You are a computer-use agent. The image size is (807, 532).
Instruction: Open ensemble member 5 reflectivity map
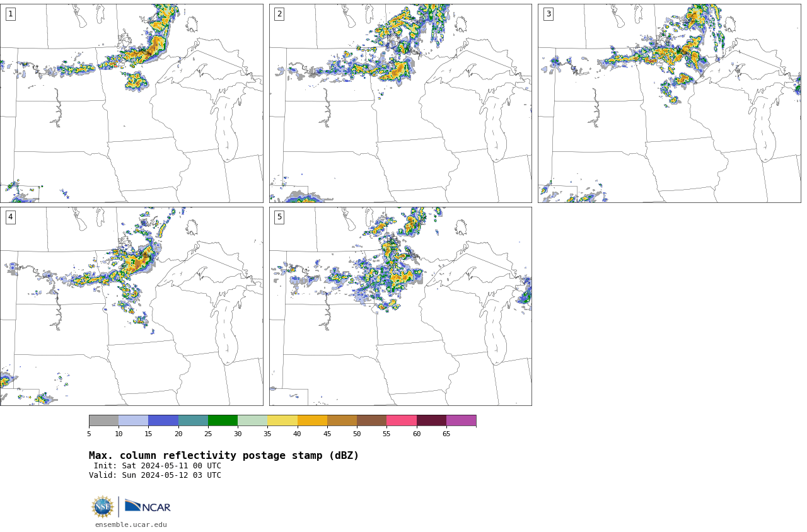[400, 306]
